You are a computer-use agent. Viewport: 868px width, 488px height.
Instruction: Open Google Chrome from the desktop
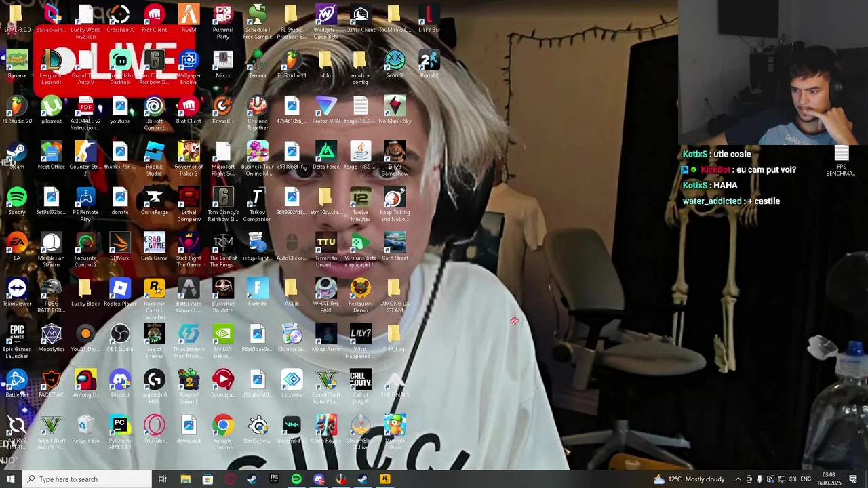223,432
